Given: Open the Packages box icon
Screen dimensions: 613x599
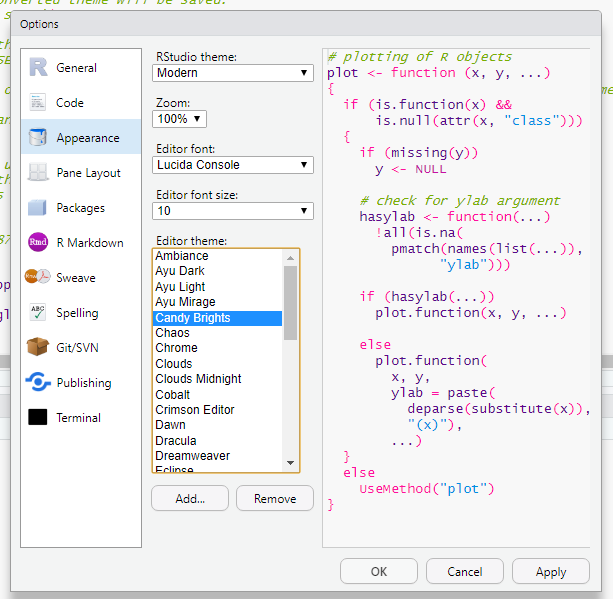Looking at the screenshot, I should pos(38,208).
